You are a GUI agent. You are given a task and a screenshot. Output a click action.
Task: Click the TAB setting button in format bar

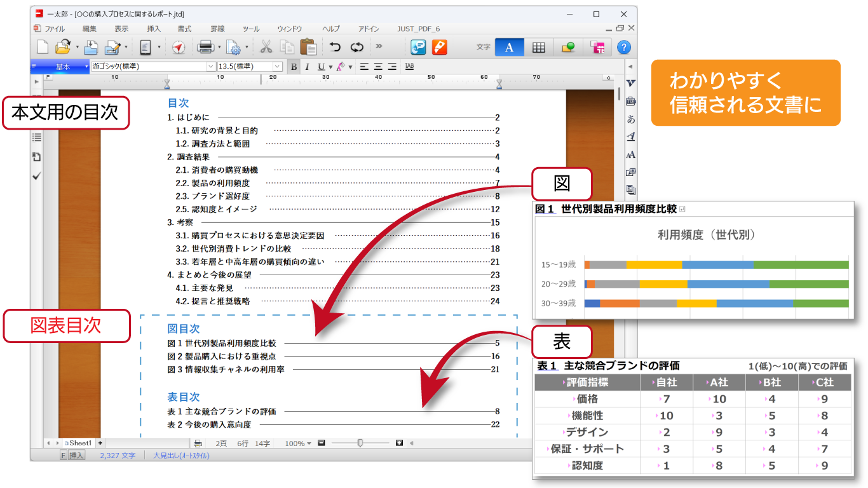tap(409, 67)
